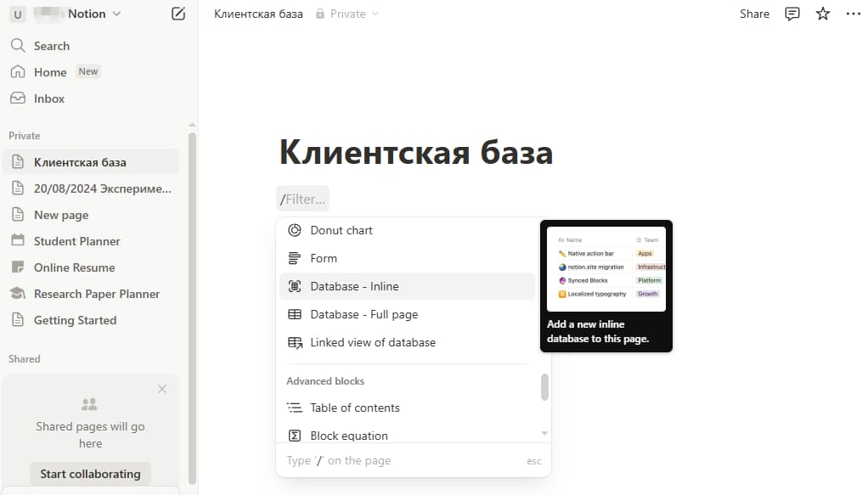Click the New badge next to Home
The height and width of the screenshot is (495, 868).
click(88, 71)
